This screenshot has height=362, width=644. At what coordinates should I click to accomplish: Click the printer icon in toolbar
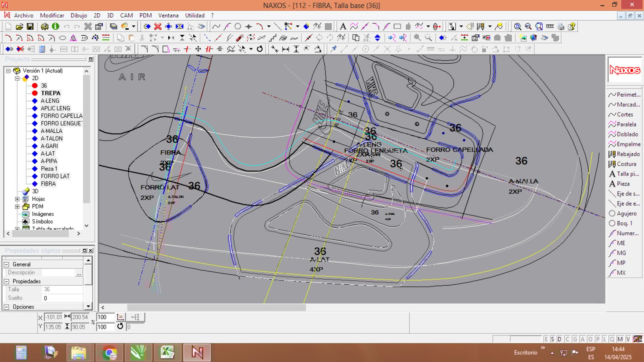pos(561,27)
